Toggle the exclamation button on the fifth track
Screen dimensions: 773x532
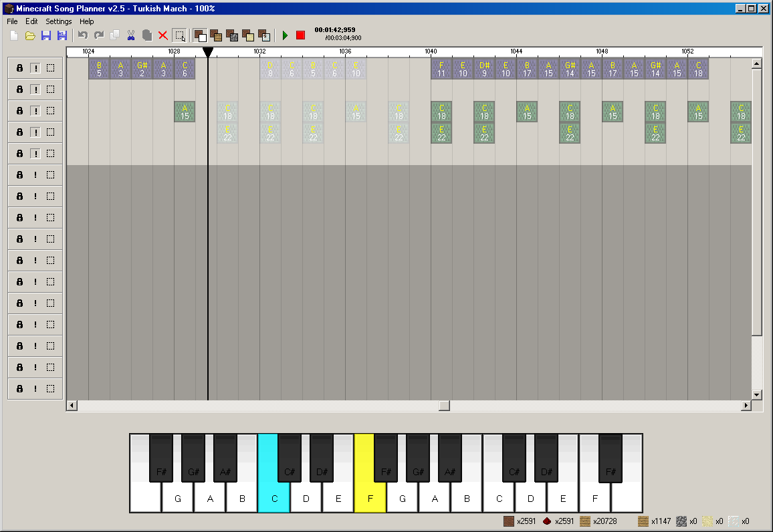click(35, 154)
